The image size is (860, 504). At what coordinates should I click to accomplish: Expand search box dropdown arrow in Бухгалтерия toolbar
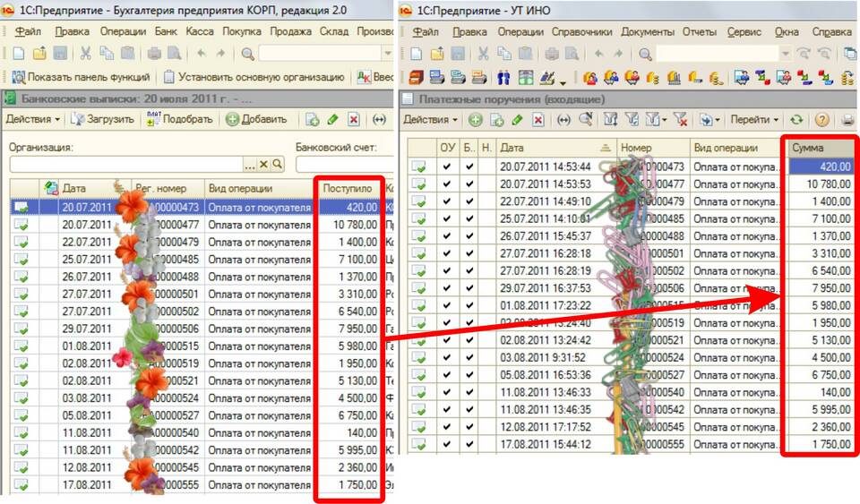[387, 54]
